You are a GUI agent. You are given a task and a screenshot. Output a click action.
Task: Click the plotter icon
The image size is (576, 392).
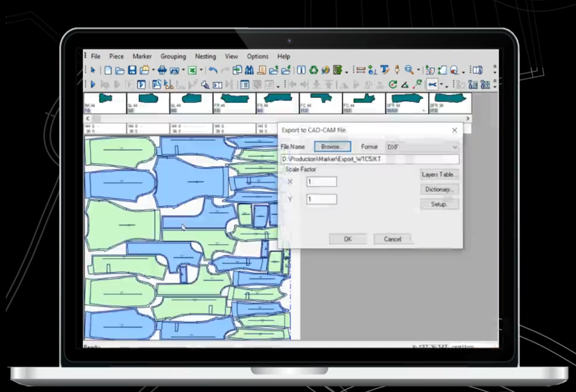[x=174, y=70]
